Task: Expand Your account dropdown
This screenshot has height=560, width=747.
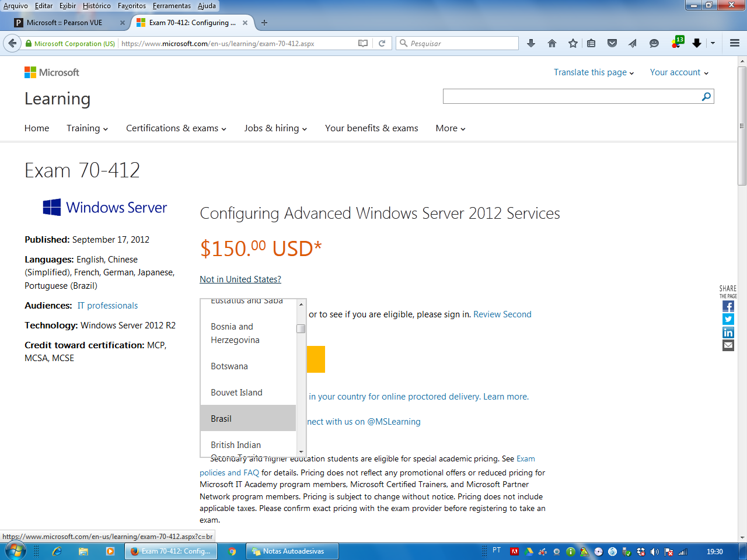Action: coord(679,72)
